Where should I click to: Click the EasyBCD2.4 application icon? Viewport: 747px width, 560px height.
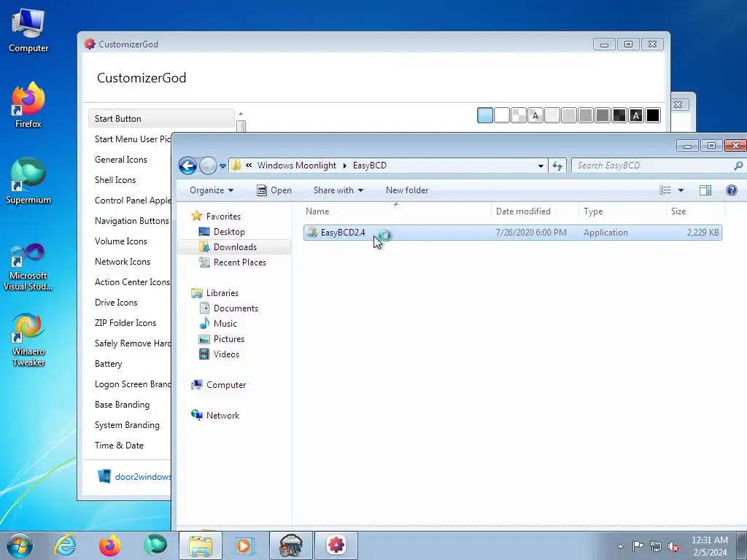point(312,233)
